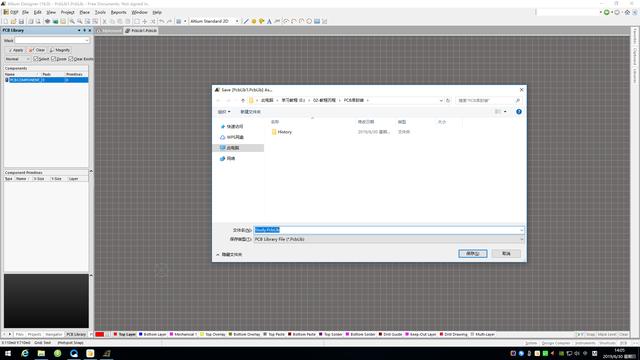Select the Top Overlay layer tab
This screenshot has height=360, width=640.
point(213,334)
